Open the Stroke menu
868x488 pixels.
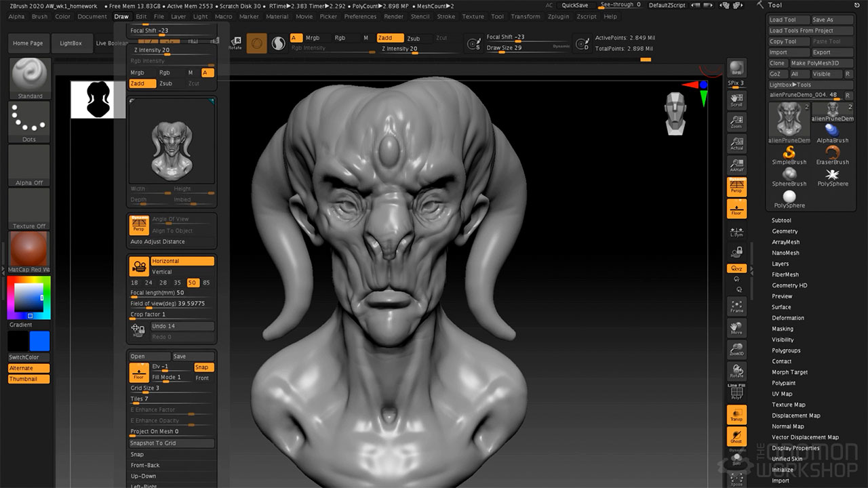[446, 16]
